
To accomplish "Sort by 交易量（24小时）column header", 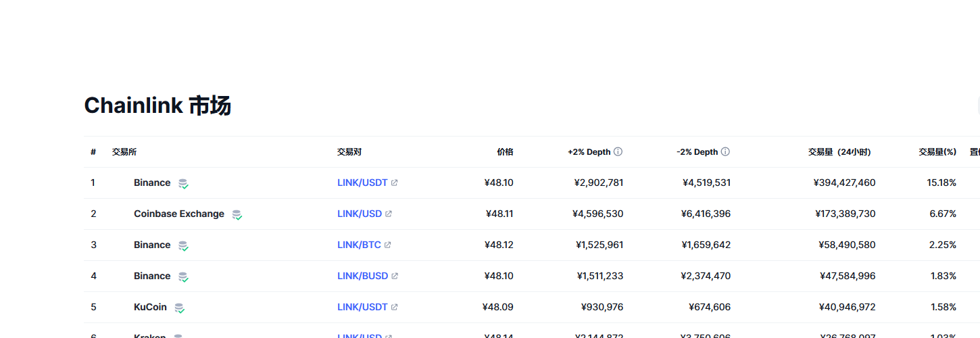I will (x=839, y=152).
